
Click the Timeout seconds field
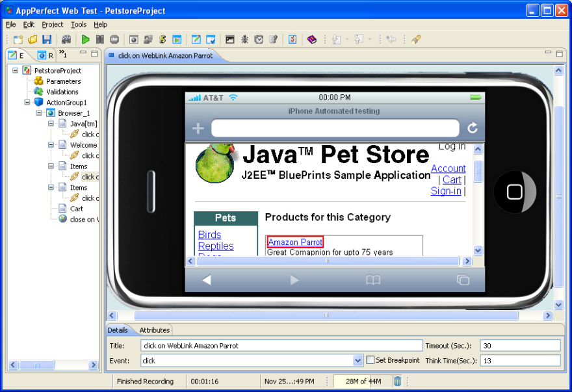click(520, 346)
